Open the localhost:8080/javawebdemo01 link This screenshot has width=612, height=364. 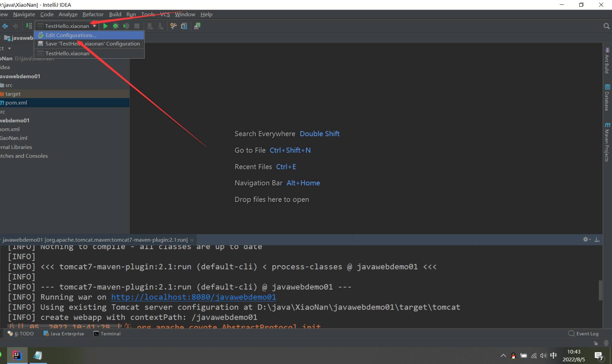193,297
